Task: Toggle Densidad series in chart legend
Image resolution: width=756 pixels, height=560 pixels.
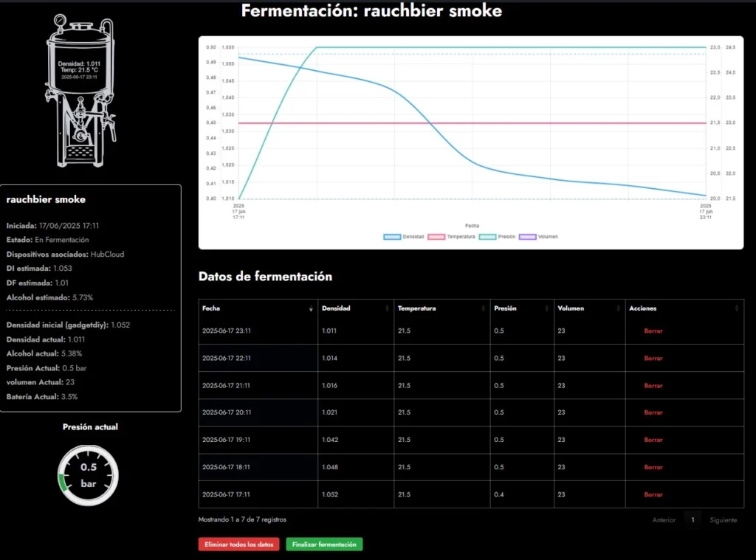Action: coord(404,237)
